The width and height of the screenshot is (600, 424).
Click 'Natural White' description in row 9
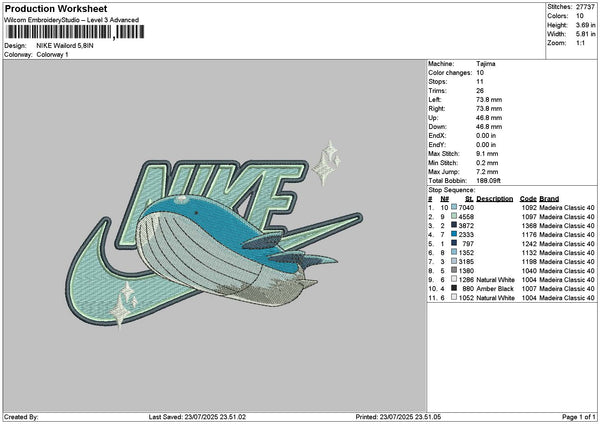(x=496, y=280)
